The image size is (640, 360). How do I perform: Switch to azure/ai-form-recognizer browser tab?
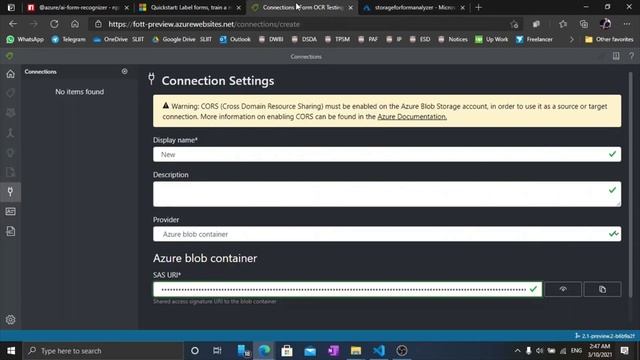[78, 7]
